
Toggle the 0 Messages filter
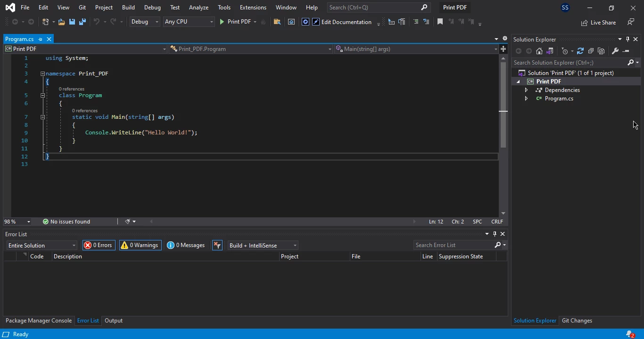coord(186,245)
